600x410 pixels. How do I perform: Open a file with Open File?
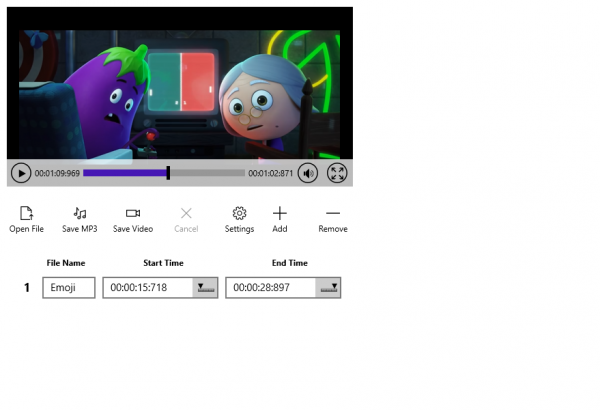click(26, 220)
